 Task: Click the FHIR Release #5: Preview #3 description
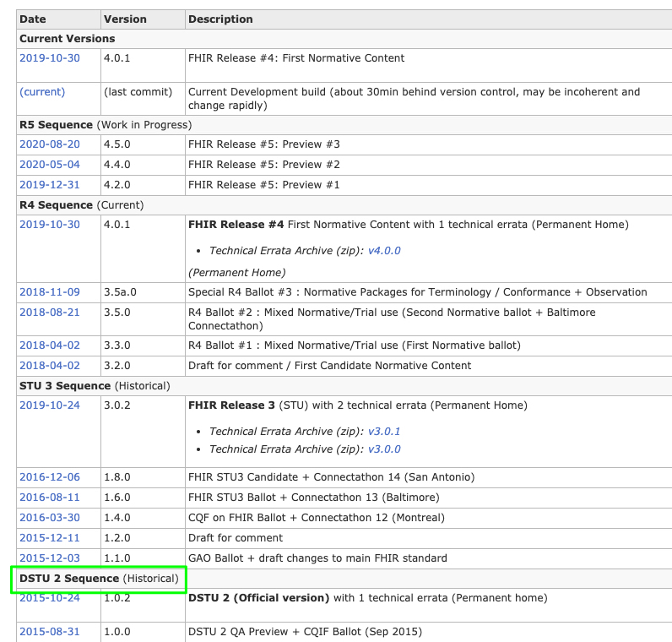click(264, 144)
